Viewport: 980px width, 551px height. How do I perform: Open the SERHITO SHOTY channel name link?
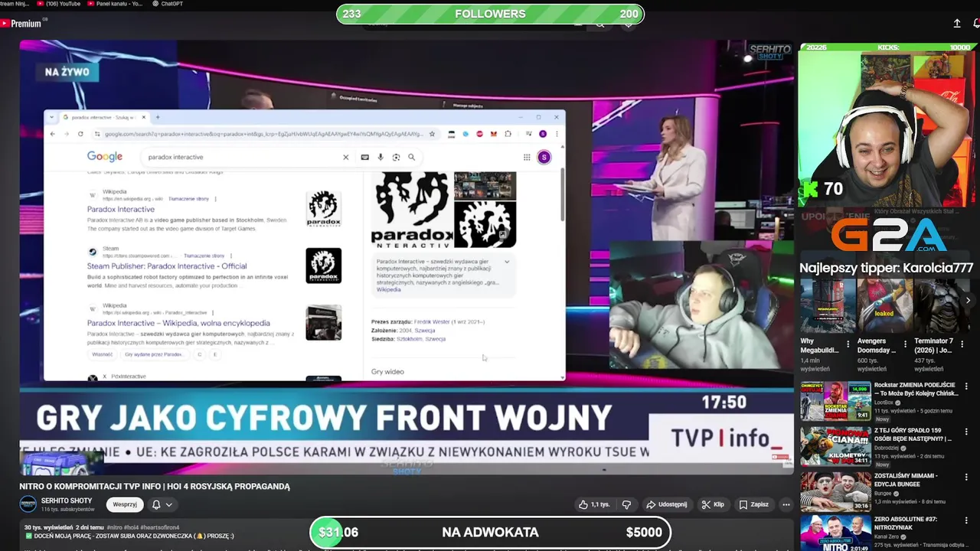click(67, 500)
